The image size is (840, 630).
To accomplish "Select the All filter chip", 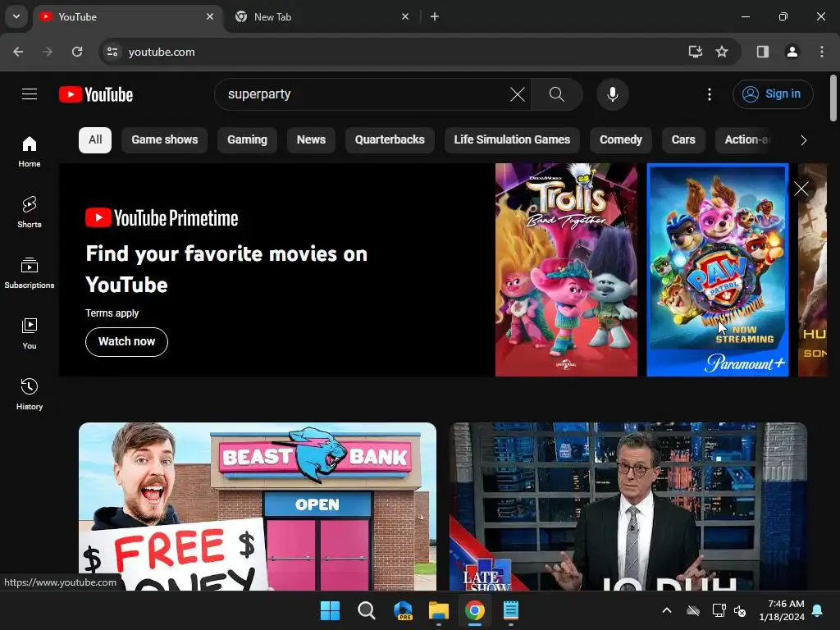I will pyautogui.click(x=95, y=139).
